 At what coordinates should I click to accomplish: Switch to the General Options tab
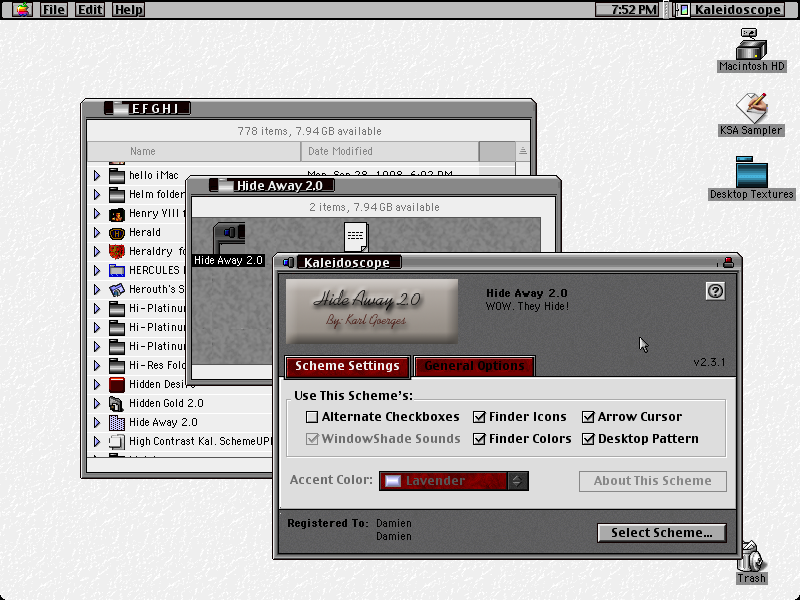coord(474,366)
